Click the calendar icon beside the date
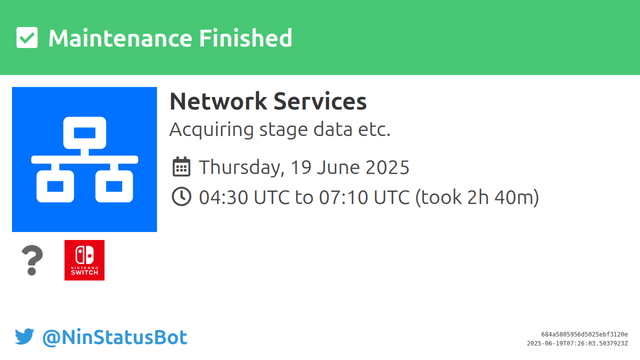This screenshot has height=360, width=640. (181, 167)
